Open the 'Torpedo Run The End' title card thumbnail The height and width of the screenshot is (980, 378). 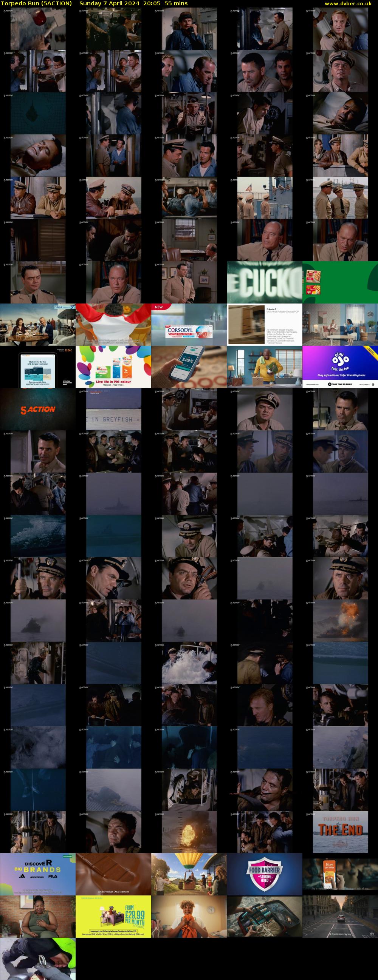[x=340, y=832]
